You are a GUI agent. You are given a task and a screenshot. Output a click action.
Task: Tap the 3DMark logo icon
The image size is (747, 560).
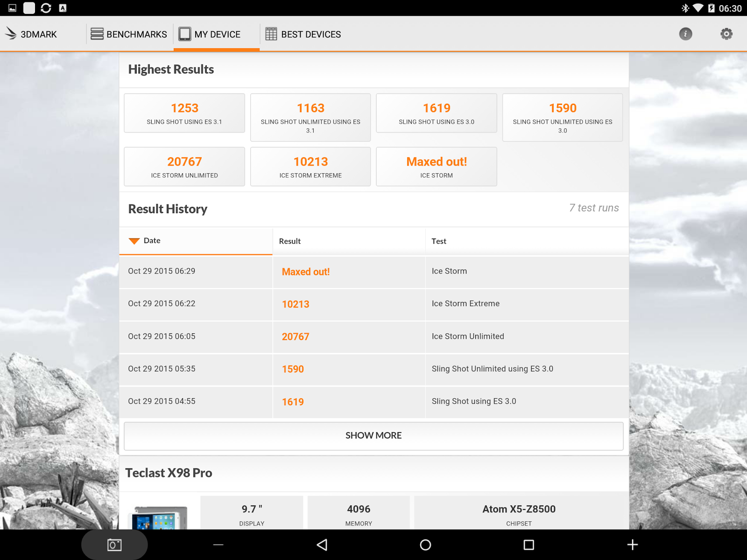pos(11,34)
